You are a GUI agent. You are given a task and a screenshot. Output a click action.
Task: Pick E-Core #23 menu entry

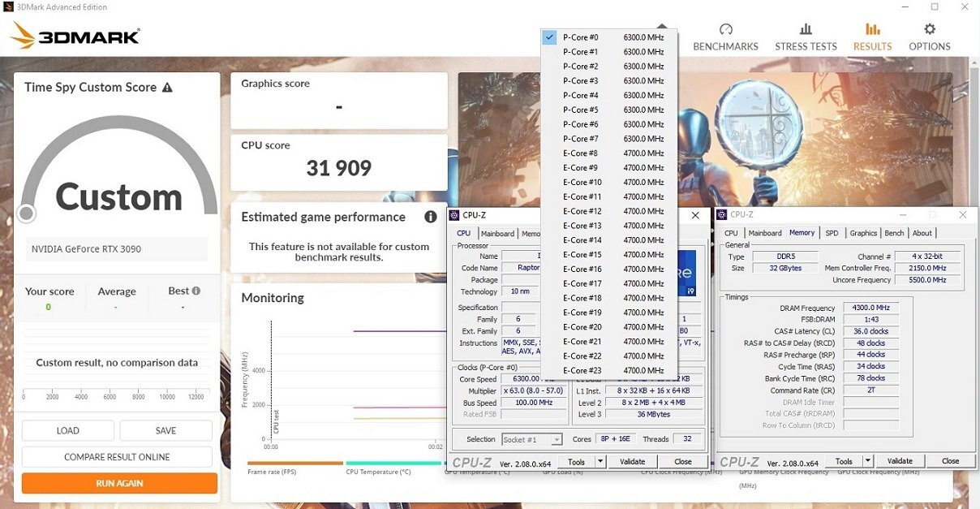609,370
